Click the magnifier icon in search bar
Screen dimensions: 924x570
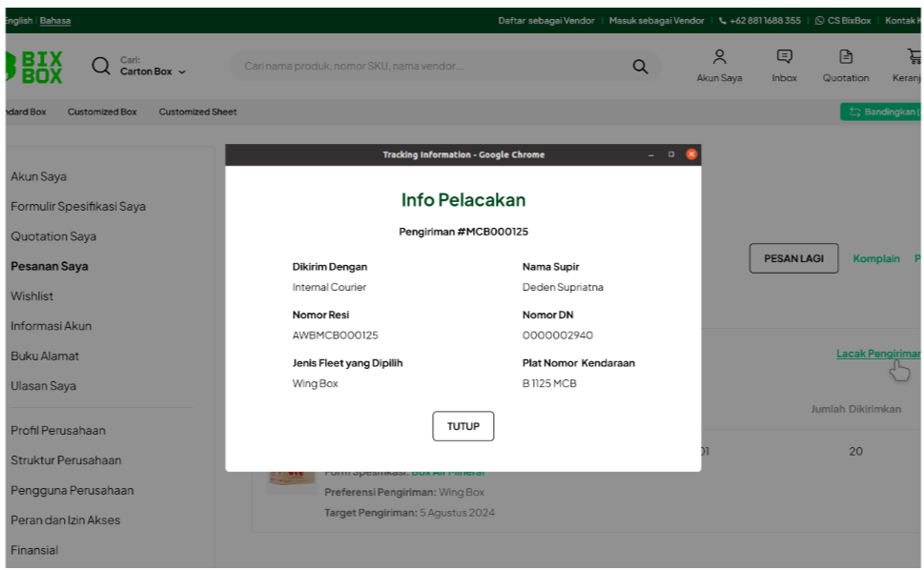[x=640, y=67]
